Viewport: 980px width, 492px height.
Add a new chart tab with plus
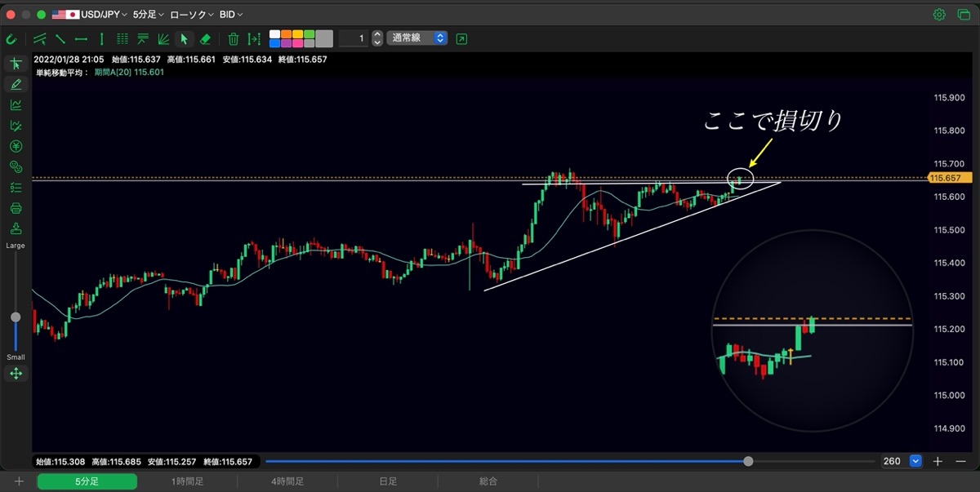click(x=19, y=481)
